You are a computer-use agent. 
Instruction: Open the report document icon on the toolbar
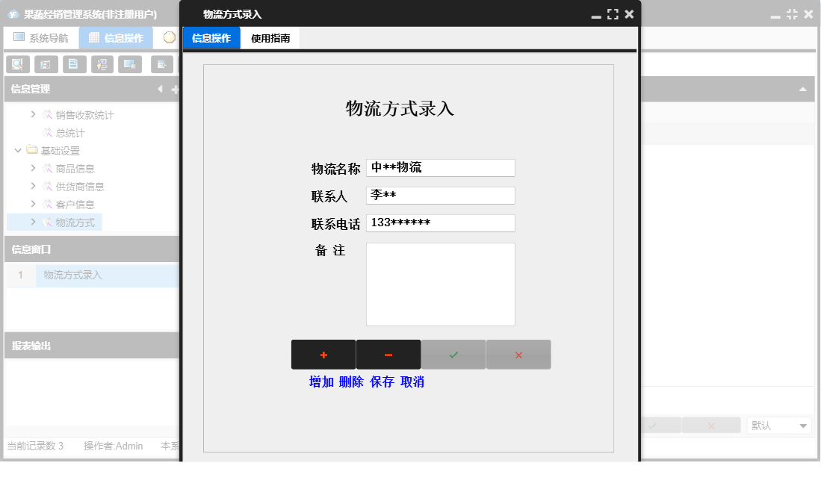[74, 64]
